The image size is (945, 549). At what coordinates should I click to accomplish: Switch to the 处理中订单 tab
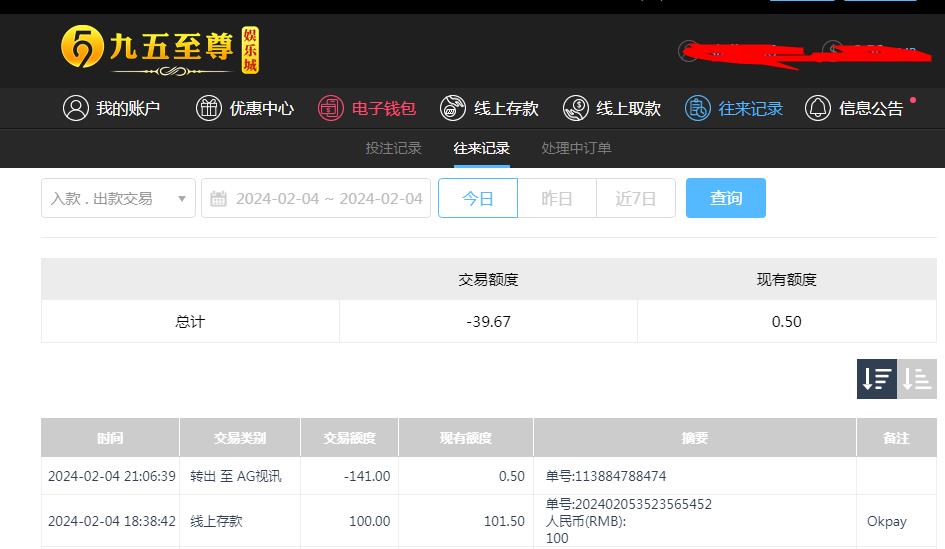tap(576, 148)
